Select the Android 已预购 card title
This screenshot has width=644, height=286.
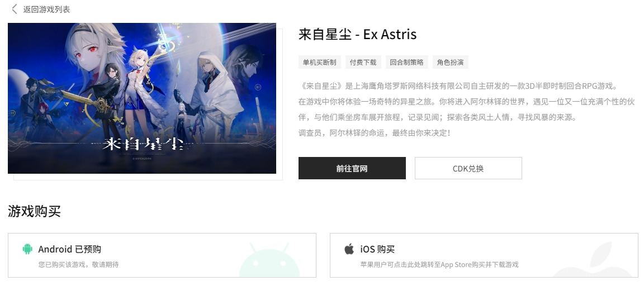pos(70,249)
